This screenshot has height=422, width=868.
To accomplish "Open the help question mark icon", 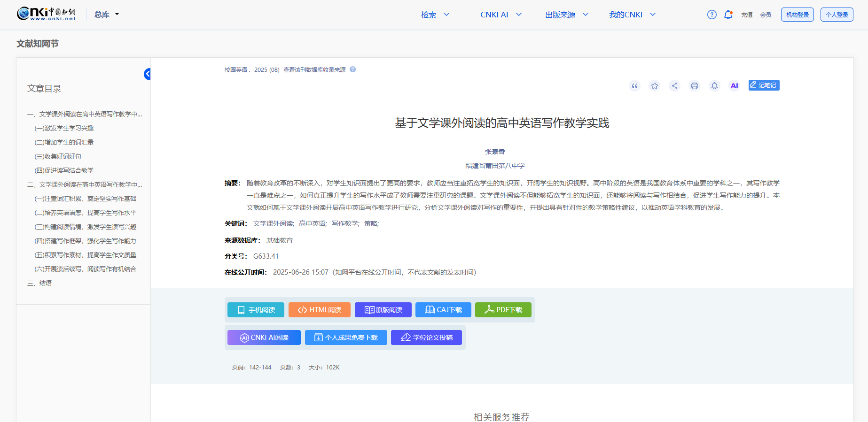I will 712,15.
